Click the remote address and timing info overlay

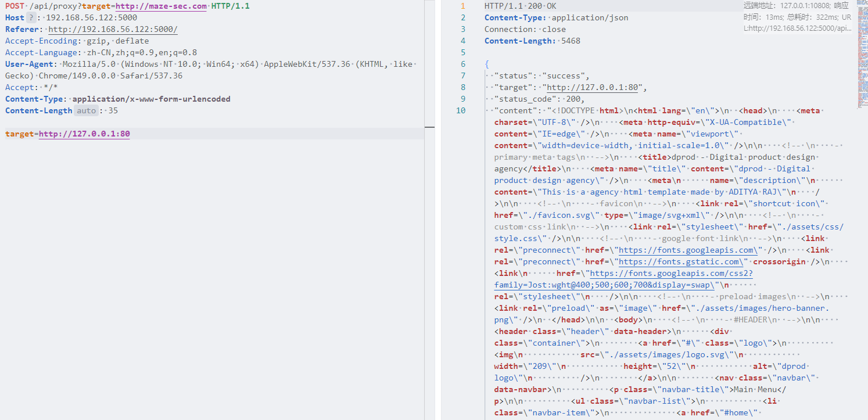798,17
